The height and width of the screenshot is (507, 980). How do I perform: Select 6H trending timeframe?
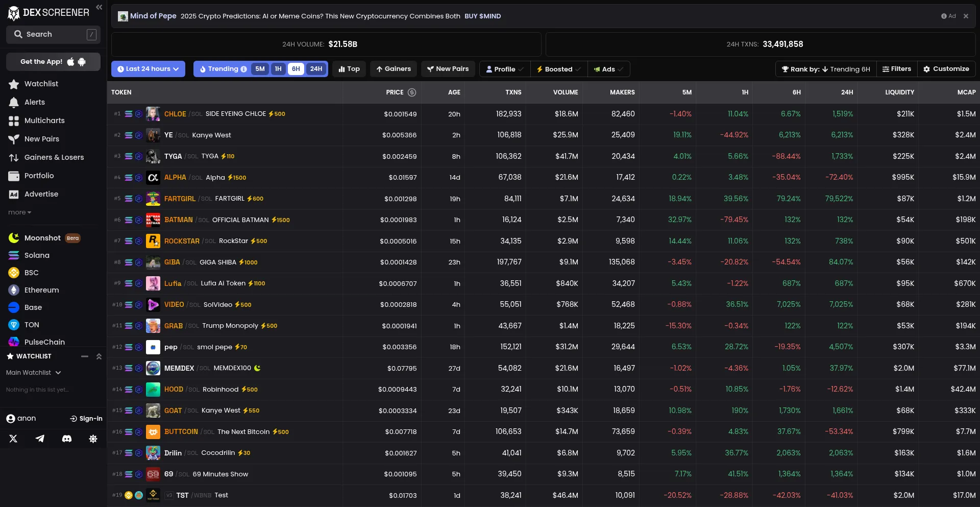tap(296, 69)
